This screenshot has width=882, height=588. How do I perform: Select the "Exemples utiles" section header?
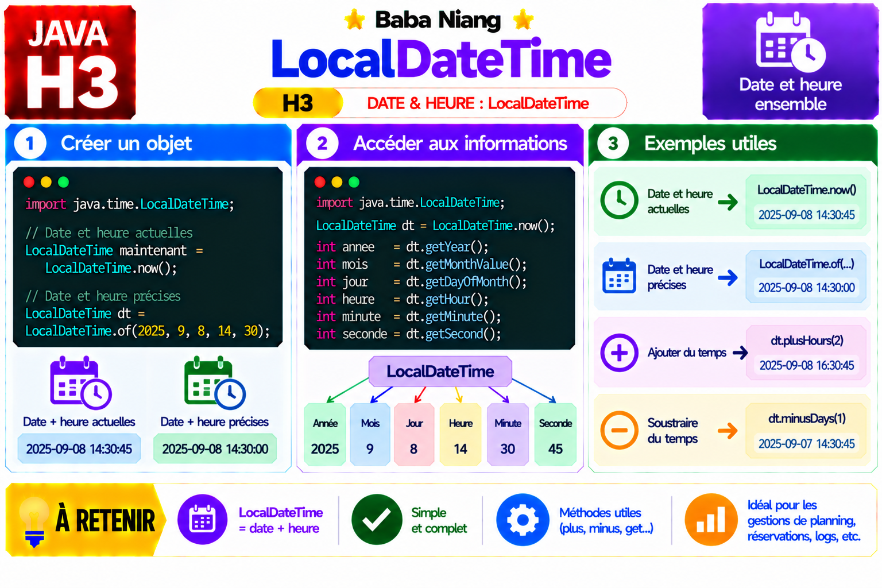[x=733, y=144]
